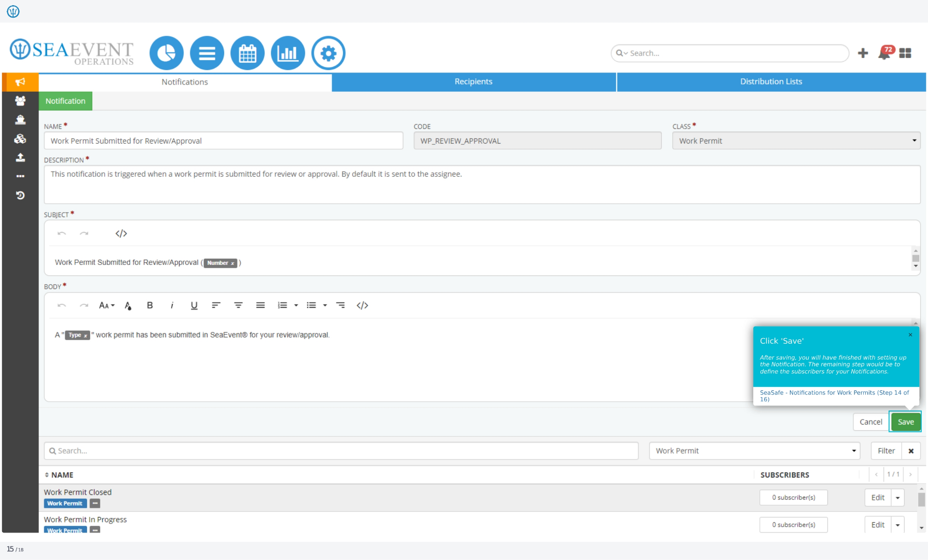Remove the Number tag from Subject
Screen dimensions: 928x560
point(232,263)
